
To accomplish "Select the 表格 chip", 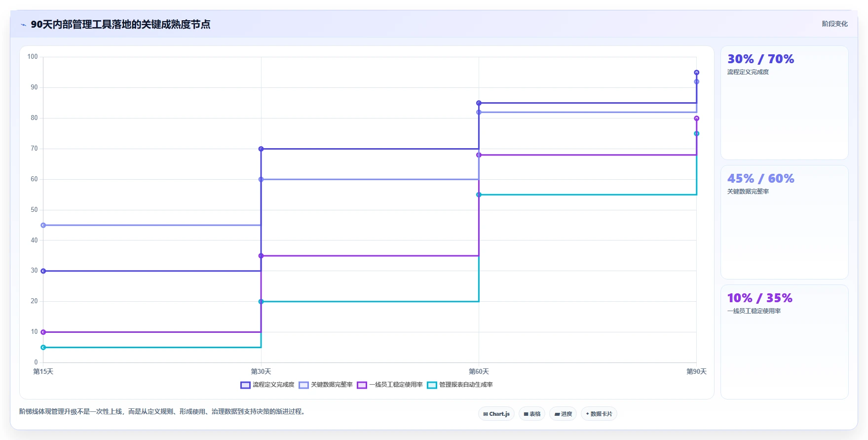I will (x=532, y=414).
